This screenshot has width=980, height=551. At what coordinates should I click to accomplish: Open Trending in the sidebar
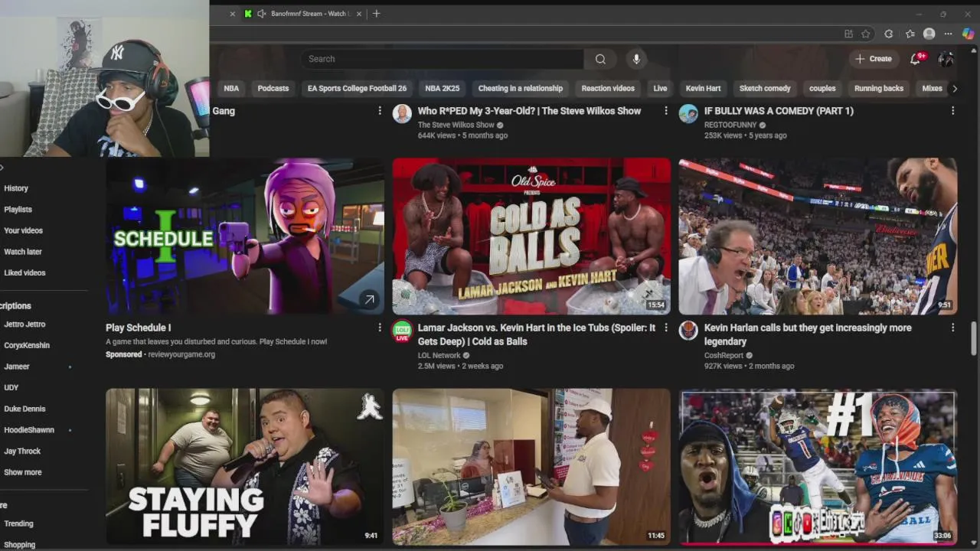[18, 523]
